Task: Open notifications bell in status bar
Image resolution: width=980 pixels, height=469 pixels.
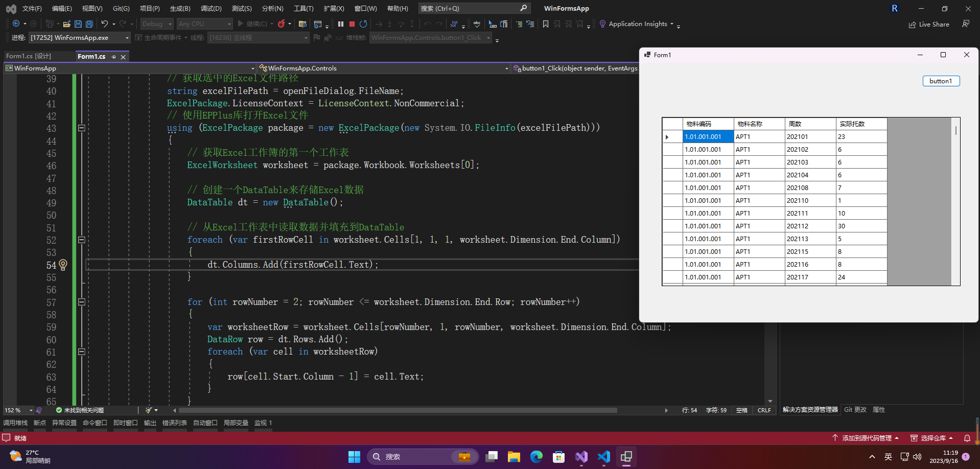Action: pos(967,438)
